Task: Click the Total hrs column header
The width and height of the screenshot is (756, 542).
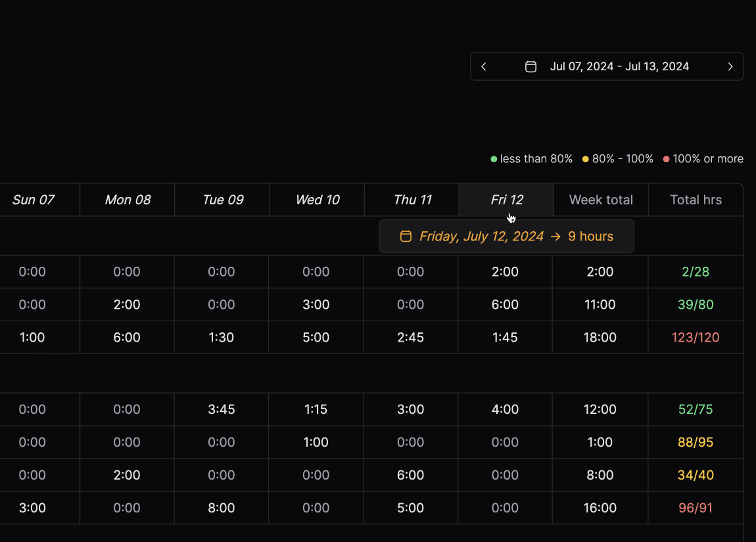Action: tap(696, 200)
